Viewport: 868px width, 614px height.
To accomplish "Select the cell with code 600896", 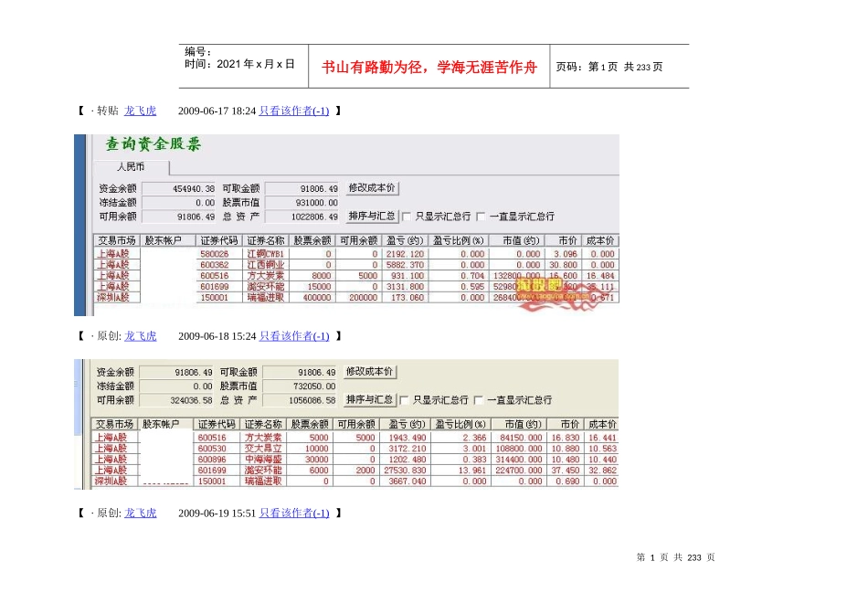I will [x=217, y=460].
